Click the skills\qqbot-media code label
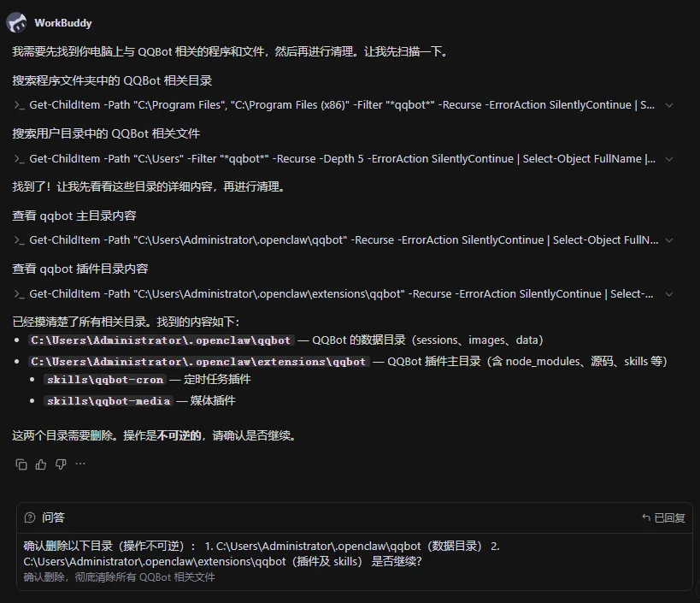This screenshot has width=700, height=603. coord(109,401)
